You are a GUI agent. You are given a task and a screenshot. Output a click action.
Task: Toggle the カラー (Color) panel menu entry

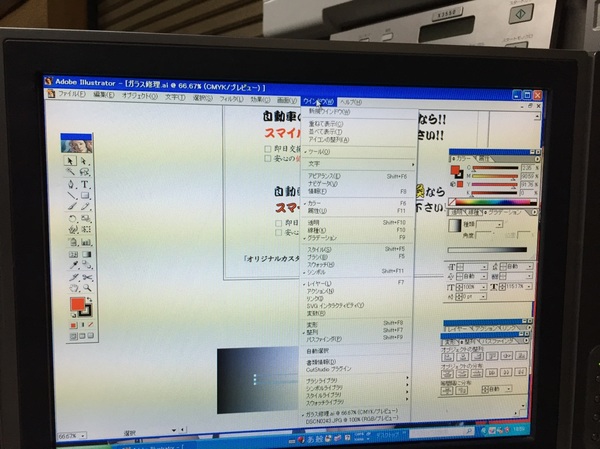coord(316,203)
